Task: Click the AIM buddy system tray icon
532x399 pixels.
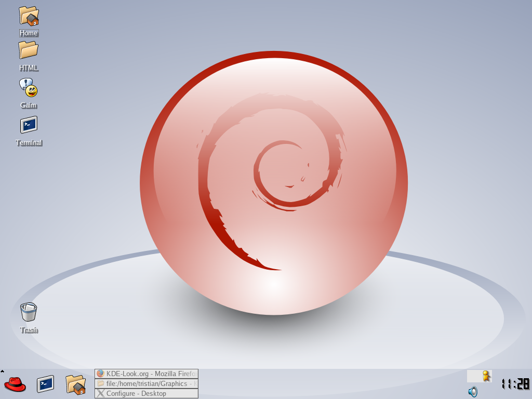Action: pyautogui.click(x=486, y=376)
